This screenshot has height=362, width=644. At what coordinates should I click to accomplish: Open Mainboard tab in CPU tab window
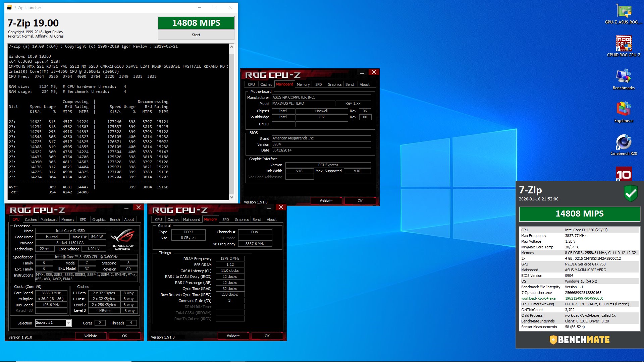(x=49, y=220)
